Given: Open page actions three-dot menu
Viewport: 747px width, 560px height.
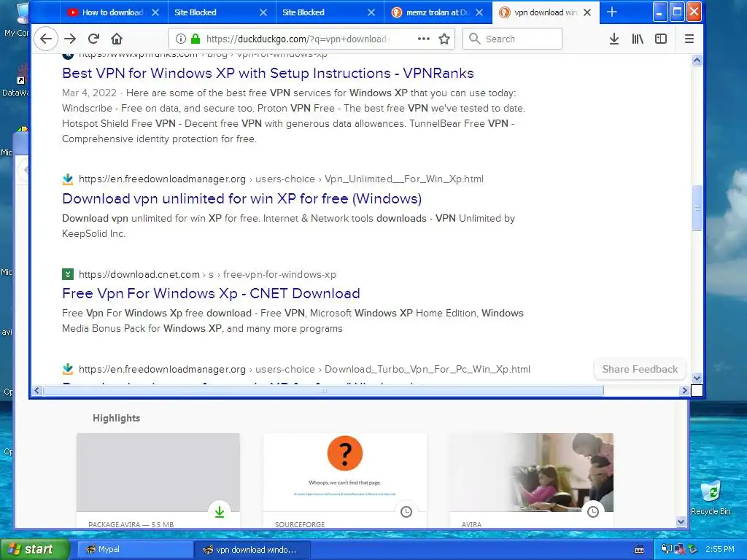Looking at the screenshot, I should click(x=424, y=39).
